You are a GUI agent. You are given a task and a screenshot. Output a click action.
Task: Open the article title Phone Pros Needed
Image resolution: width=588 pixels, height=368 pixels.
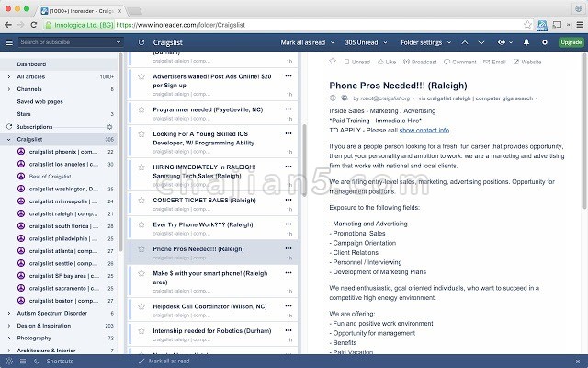(398, 86)
